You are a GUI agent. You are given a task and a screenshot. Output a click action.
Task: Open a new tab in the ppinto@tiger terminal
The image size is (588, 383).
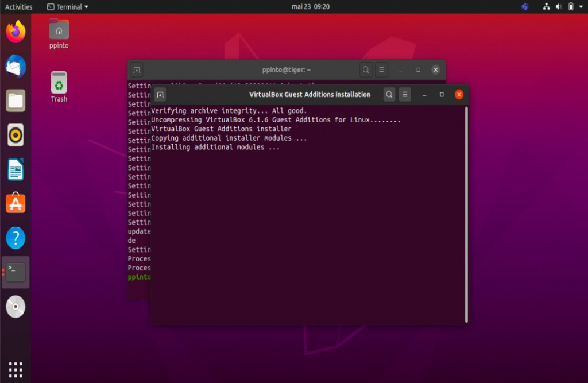(136, 69)
